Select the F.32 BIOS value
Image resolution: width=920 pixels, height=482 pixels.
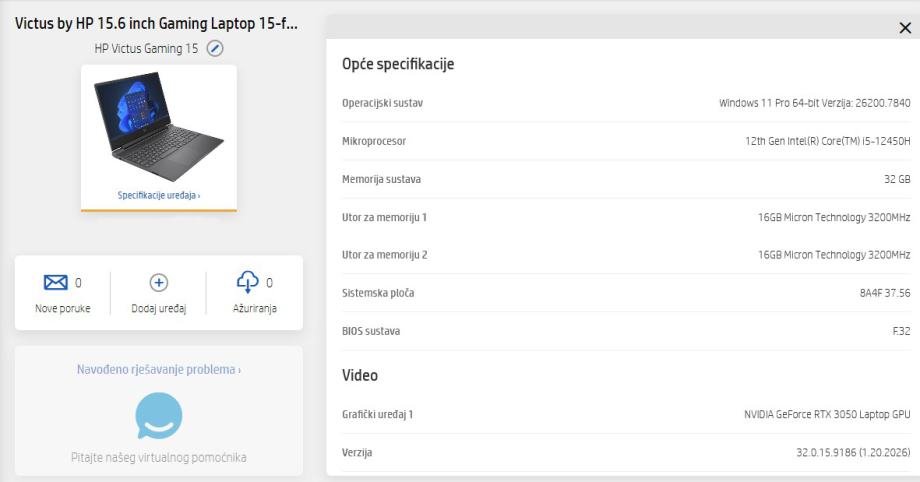(x=901, y=331)
